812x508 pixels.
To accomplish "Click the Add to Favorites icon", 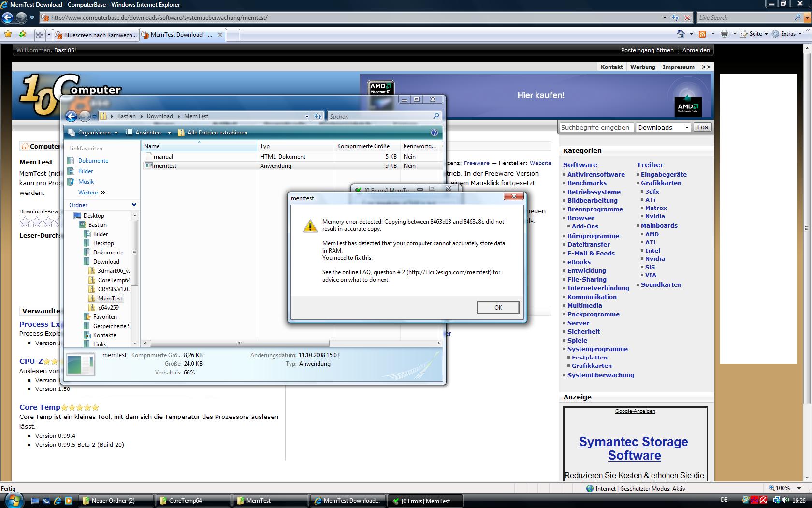I will [x=22, y=34].
